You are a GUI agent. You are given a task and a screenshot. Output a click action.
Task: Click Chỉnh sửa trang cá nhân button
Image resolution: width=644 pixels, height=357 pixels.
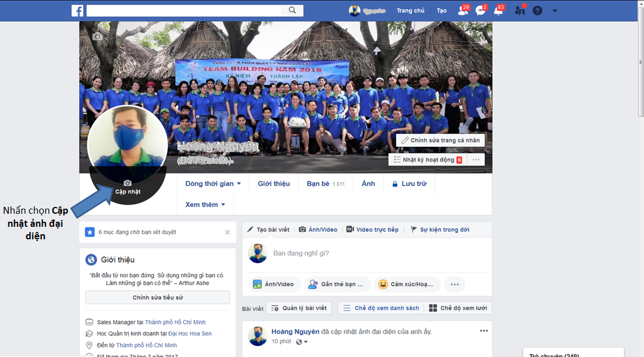(x=440, y=140)
